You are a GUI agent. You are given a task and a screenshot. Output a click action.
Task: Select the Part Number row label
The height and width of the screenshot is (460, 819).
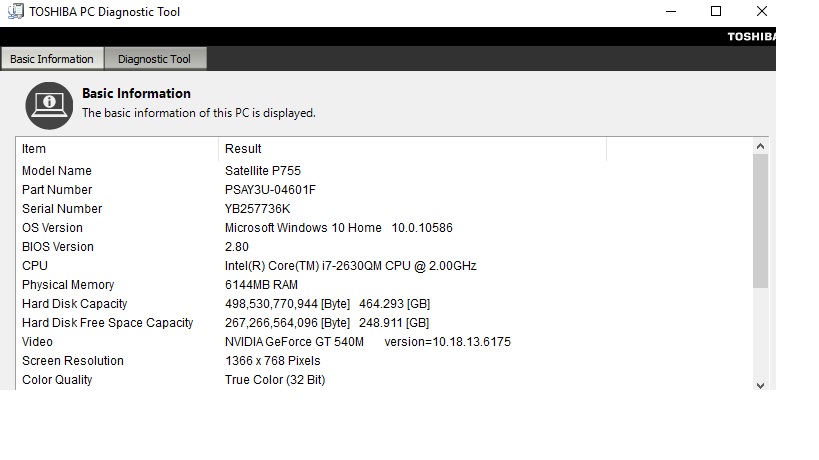57,190
